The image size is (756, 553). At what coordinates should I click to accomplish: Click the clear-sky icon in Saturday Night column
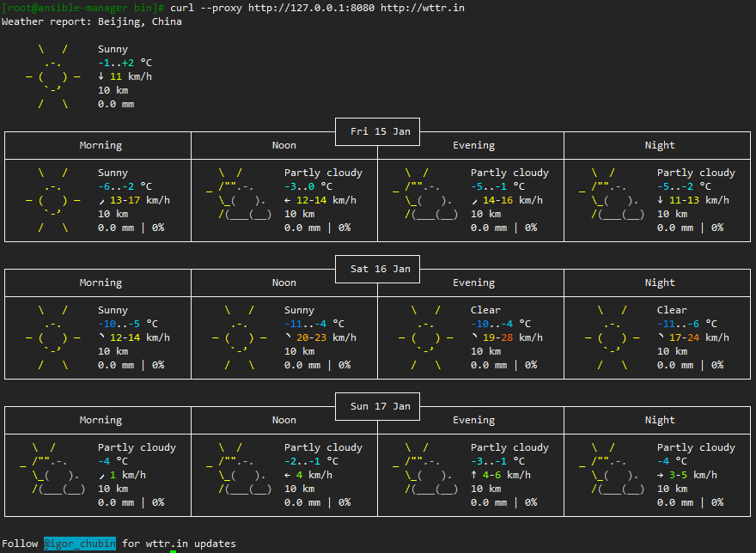pos(611,337)
